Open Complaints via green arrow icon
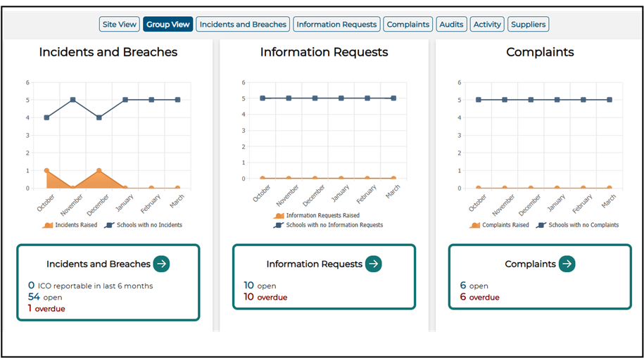 (567, 264)
